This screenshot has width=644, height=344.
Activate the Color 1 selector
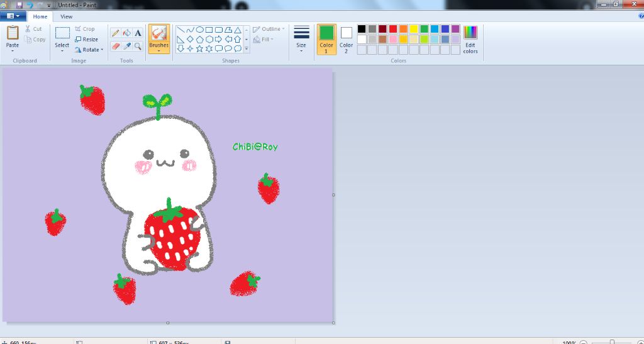point(326,39)
